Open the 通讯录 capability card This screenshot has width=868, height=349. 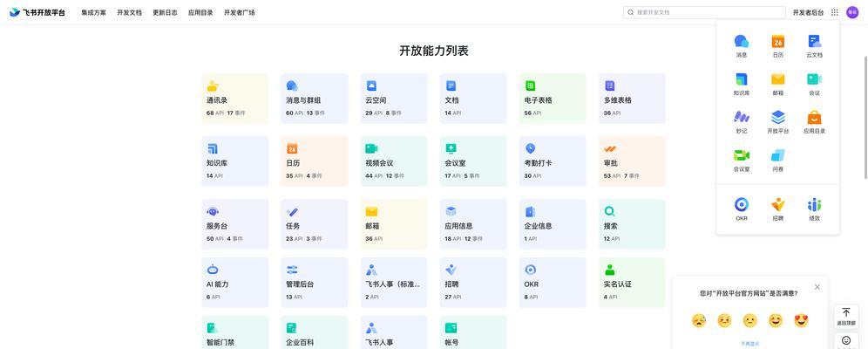[x=234, y=99]
